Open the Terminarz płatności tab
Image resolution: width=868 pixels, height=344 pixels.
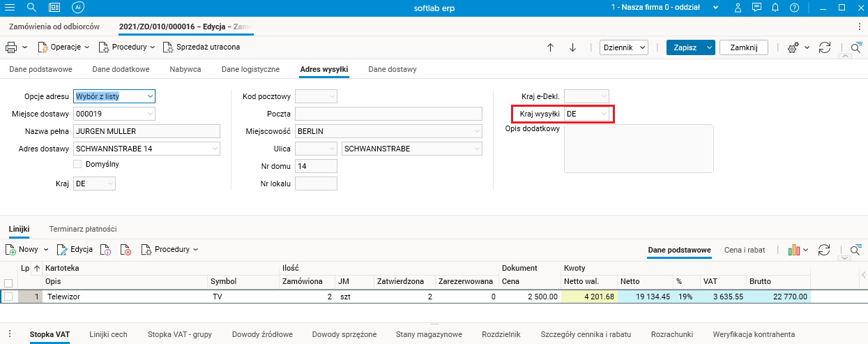tap(82, 229)
